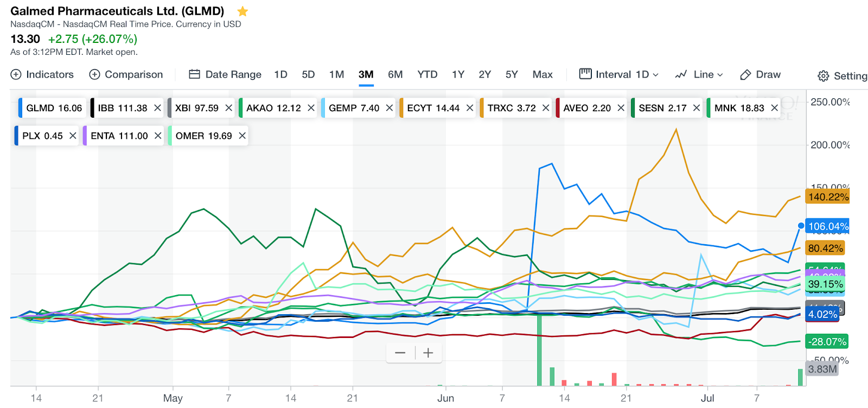Image resolution: width=868 pixels, height=408 pixels.
Task: Switch to the 2Y range
Action: (484, 74)
